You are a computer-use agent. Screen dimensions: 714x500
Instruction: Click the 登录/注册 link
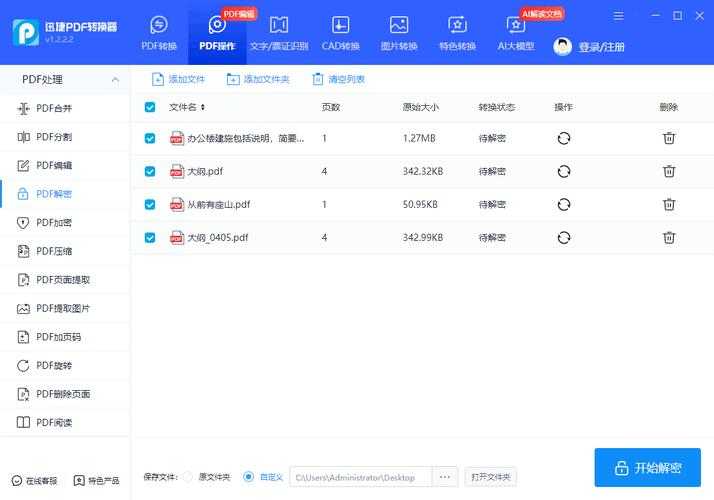[x=601, y=47]
